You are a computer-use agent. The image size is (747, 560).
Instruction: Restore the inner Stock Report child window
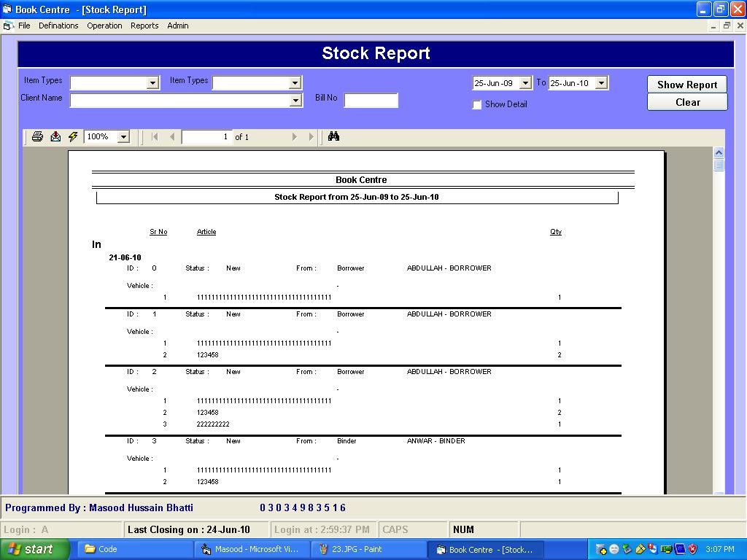(x=727, y=26)
